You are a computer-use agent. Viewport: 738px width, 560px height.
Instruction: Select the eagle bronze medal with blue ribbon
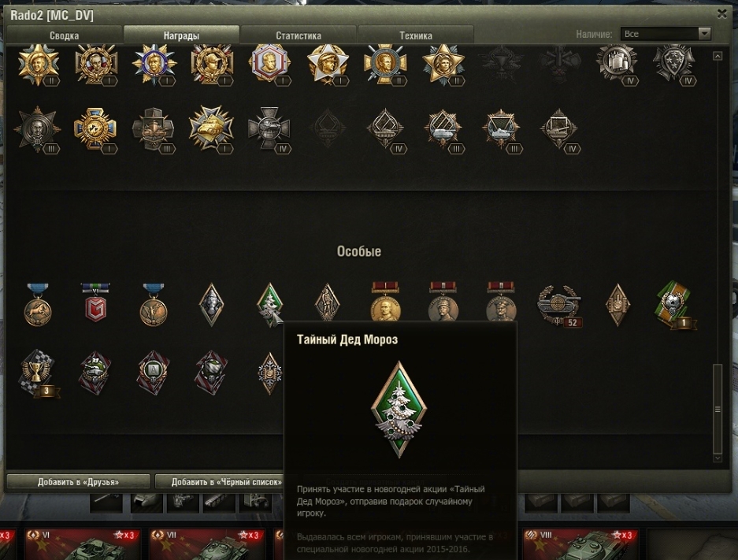coord(154,304)
